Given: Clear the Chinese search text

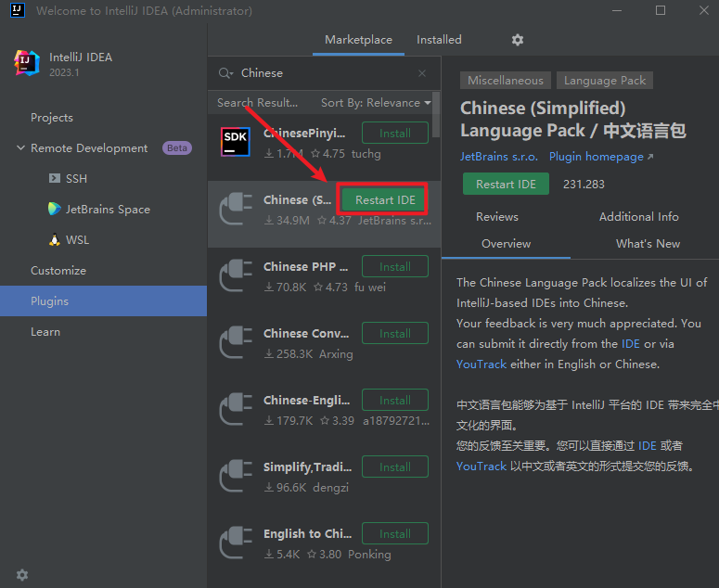Looking at the screenshot, I should coord(422,73).
